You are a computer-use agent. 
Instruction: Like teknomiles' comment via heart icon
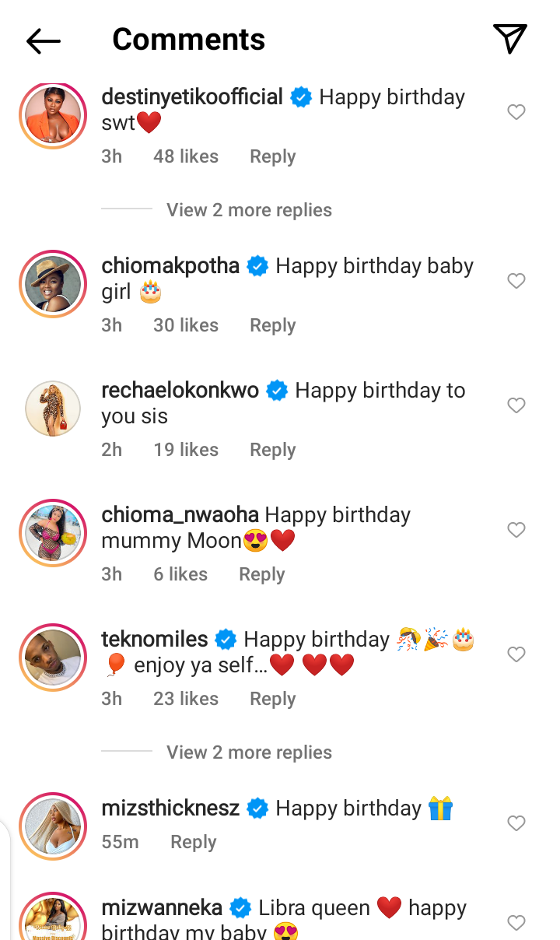516,654
